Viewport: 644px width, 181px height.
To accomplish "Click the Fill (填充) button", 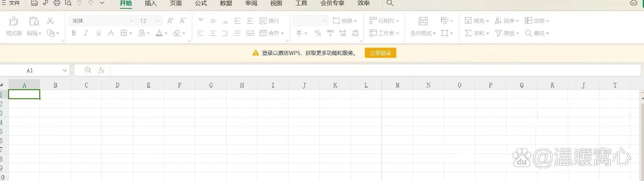I will [x=477, y=21].
